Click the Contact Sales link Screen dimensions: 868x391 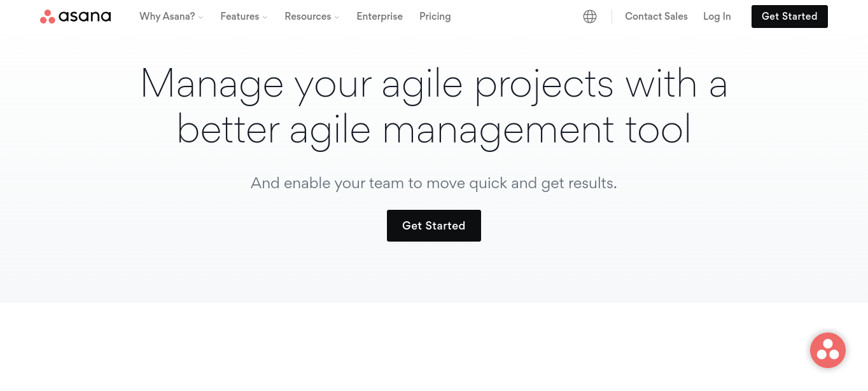tap(656, 17)
